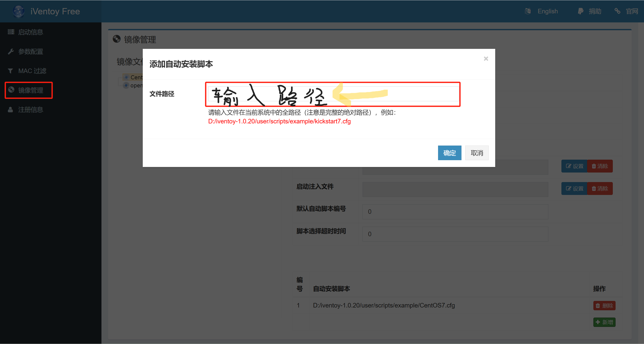Click the PayPal donate icon
The width and height of the screenshot is (644, 344).
[x=581, y=11]
